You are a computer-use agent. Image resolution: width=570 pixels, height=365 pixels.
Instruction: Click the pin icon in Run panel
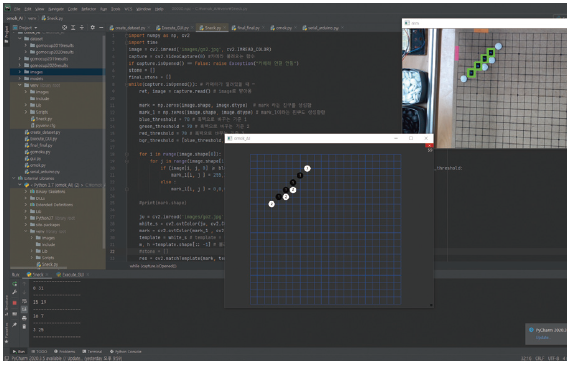click(15, 325)
